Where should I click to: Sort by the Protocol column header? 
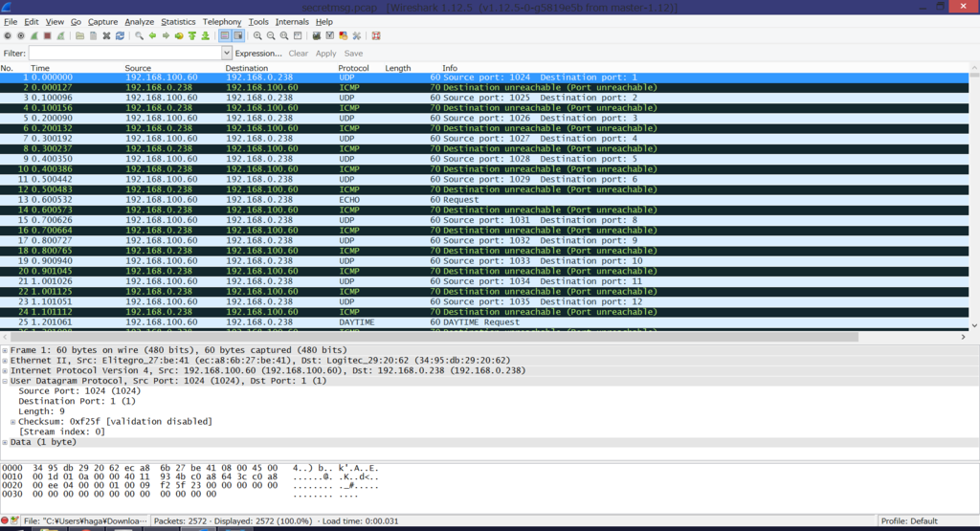(x=353, y=68)
